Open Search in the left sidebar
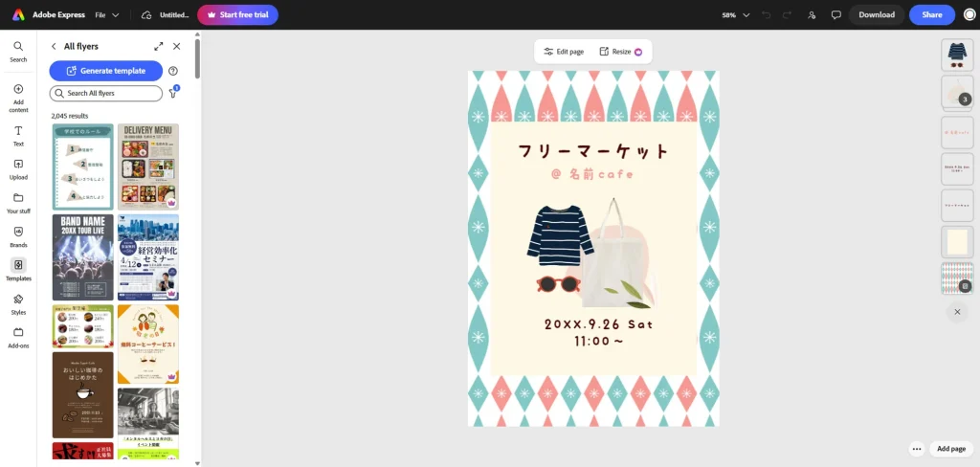This screenshot has width=980, height=467. pos(18,52)
